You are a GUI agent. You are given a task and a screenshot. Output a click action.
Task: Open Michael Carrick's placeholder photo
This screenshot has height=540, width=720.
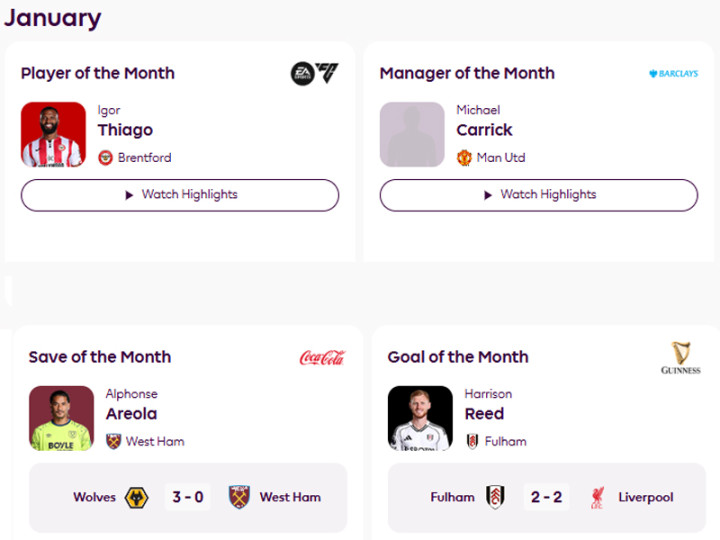point(412,134)
